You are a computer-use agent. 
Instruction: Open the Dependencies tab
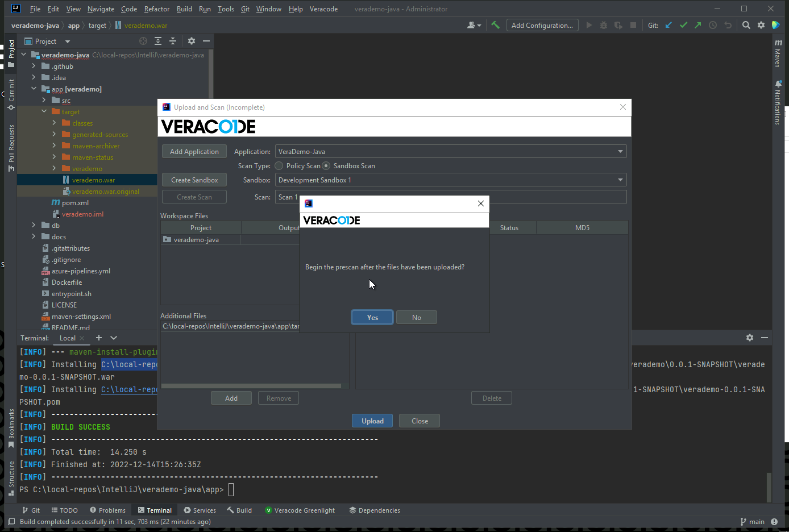[x=374, y=510]
